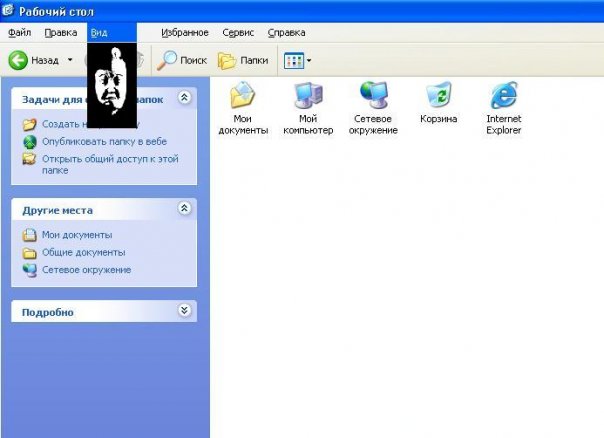Image resolution: width=604 pixels, height=438 pixels.
Task: Collapse the Задачи для файлов и папок panel
Action: 185,97
